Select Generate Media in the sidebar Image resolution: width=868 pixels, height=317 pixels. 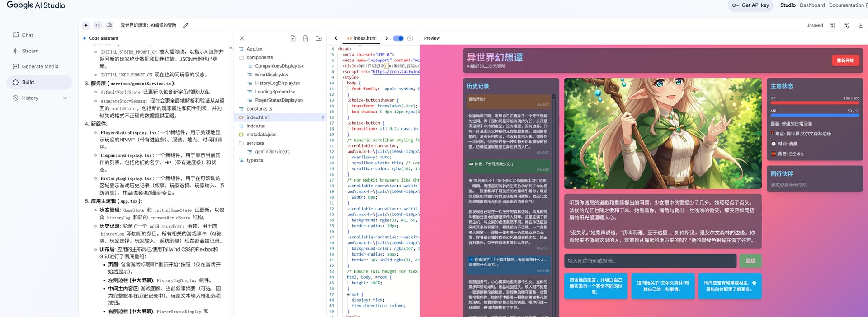(x=39, y=66)
